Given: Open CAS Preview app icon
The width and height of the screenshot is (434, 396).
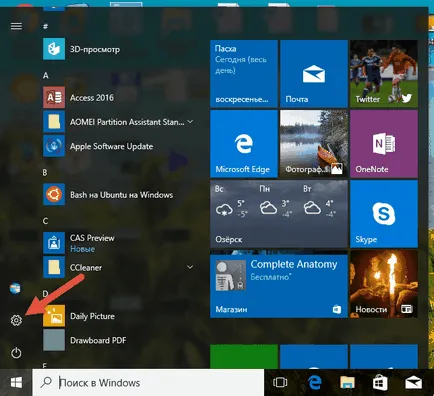Looking at the screenshot, I should pos(54,243).
